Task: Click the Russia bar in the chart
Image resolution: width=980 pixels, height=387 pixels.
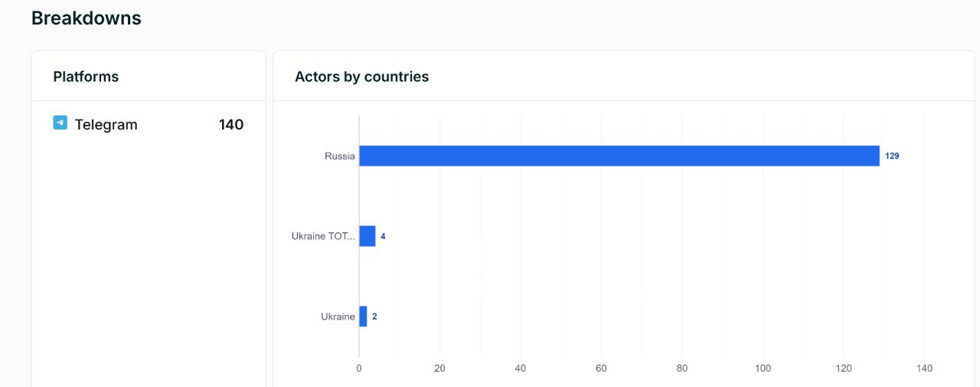Action: pyautogui.click(x=619, y=156)
